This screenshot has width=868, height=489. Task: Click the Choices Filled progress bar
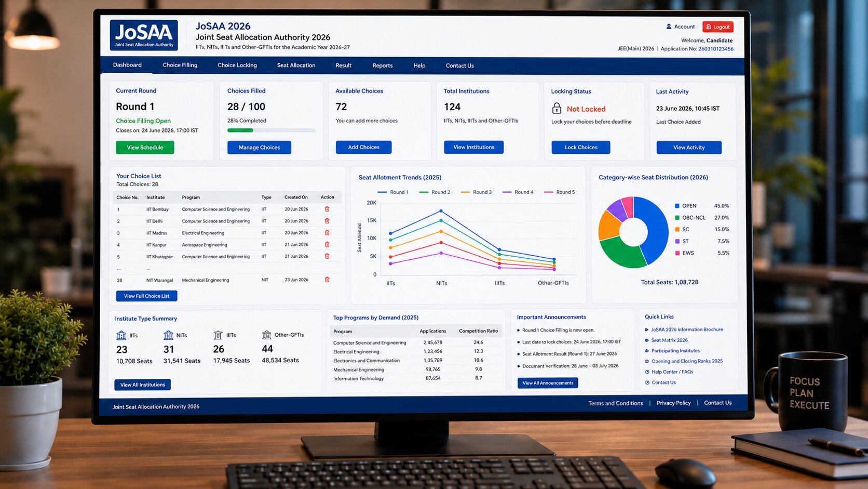(x=272, y=130)
